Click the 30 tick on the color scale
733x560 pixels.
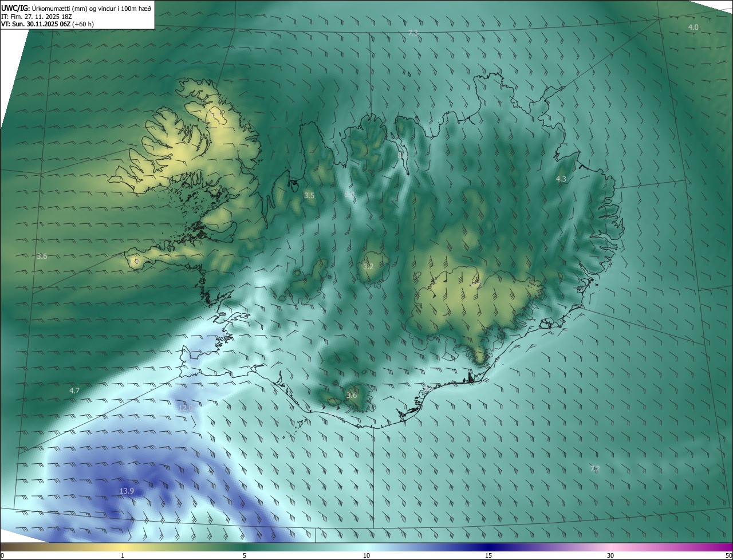click(x=610, y=556)
